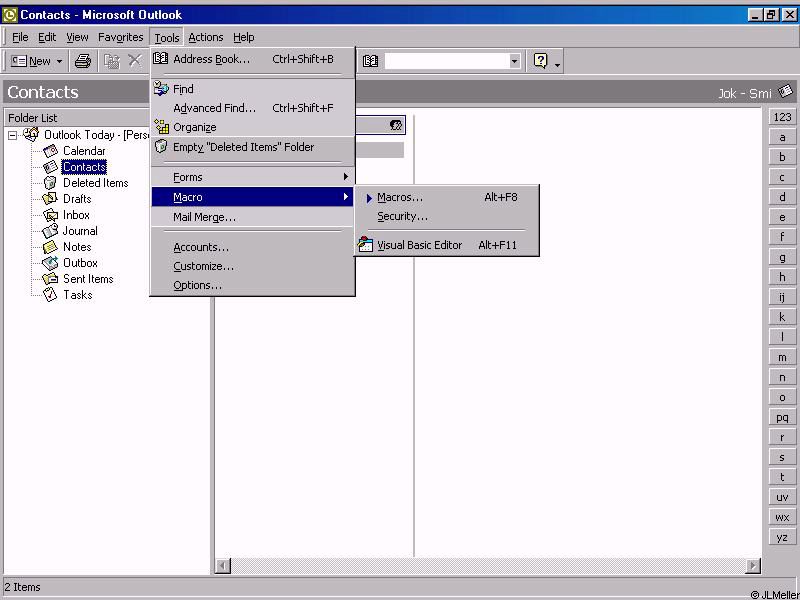The image size is (800, 600).
Task: Jump to contacts under yz
Action: (782, 537)
